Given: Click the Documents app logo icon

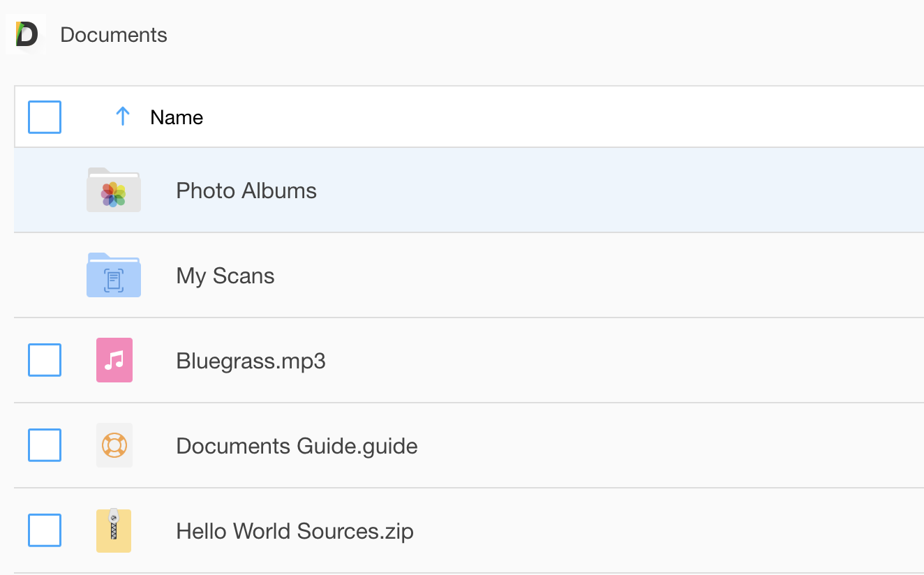Looking at the screenshot, I should pyautogui.click(x=26, y=33).
